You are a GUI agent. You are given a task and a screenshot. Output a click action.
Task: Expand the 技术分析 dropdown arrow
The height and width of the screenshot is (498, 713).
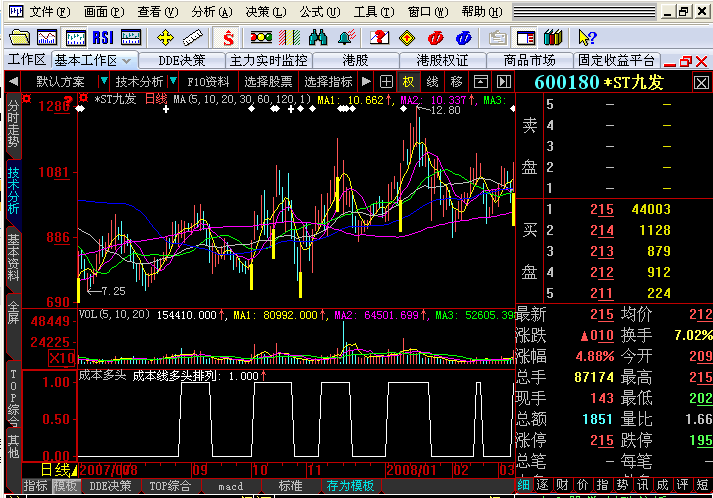click(173, 81)
